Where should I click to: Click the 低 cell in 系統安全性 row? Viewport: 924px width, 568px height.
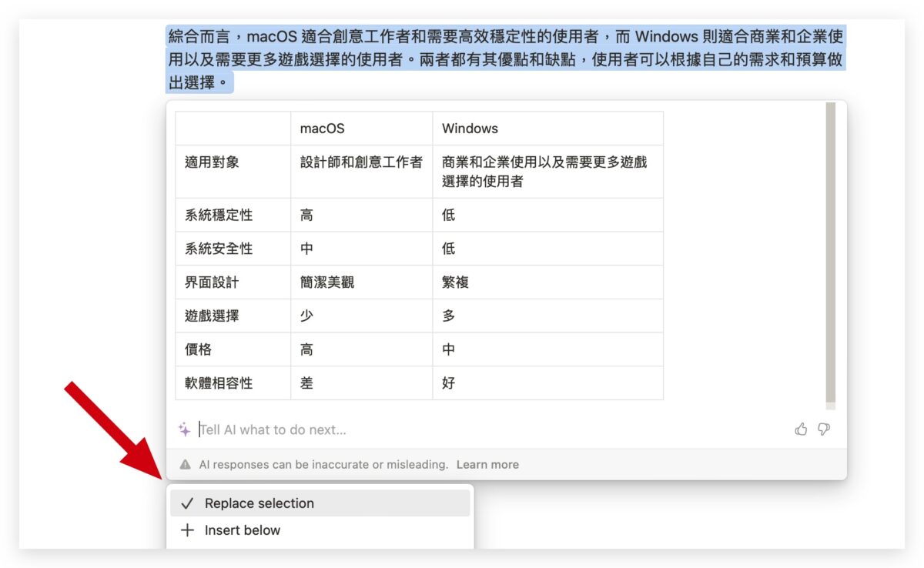548,249
